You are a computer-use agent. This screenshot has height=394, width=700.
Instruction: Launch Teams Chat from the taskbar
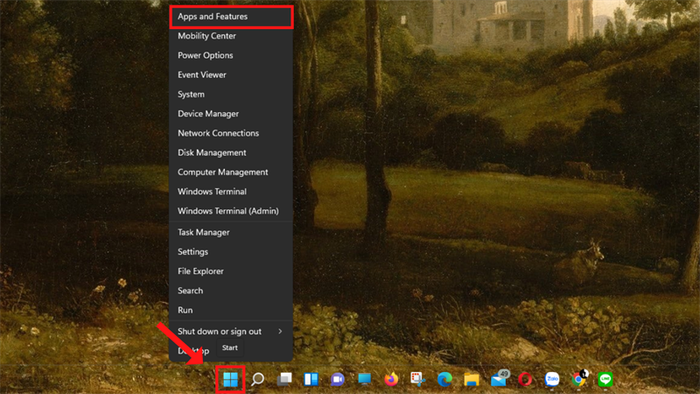(338, 379)
